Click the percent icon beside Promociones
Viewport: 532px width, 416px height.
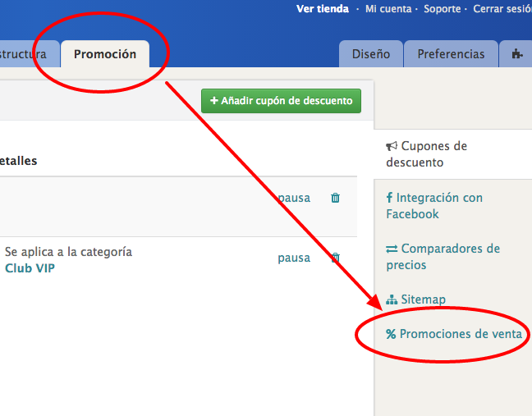click(x=391, y=334)
